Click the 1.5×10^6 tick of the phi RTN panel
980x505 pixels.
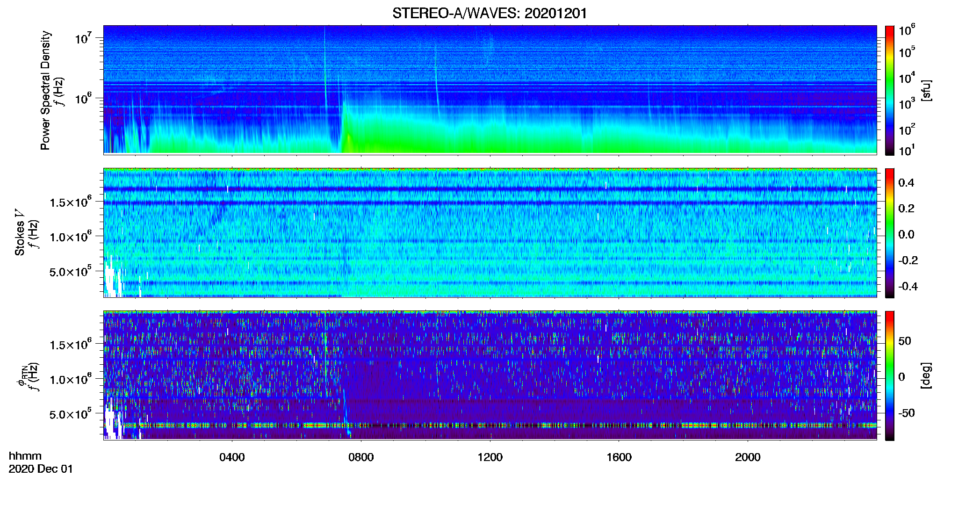(x=71, y=344)
